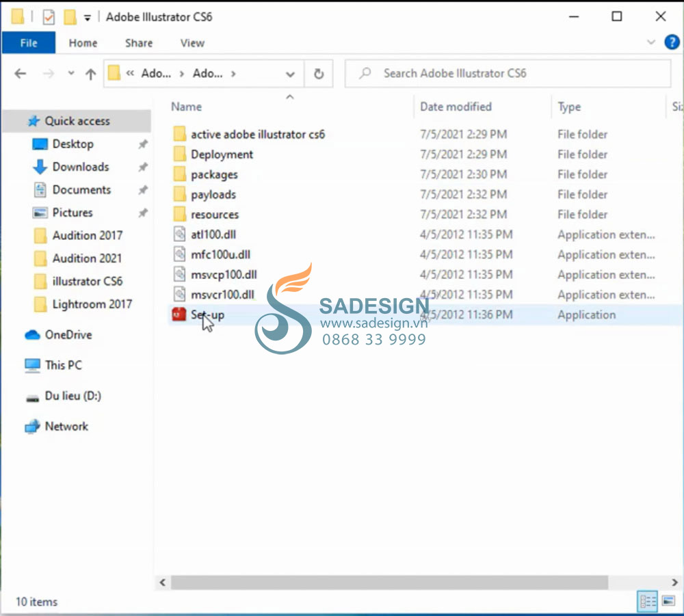Click inside the Search Adobe Illustrator CS6 box
The width and height of the screenshot is (684, 616).
point(508,73)
